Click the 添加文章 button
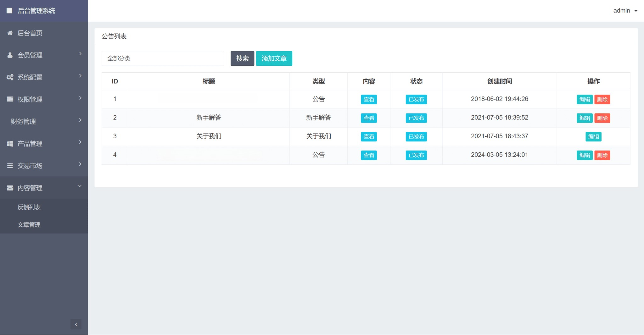This screenshot has width=644, height=335. click(274, 58)
